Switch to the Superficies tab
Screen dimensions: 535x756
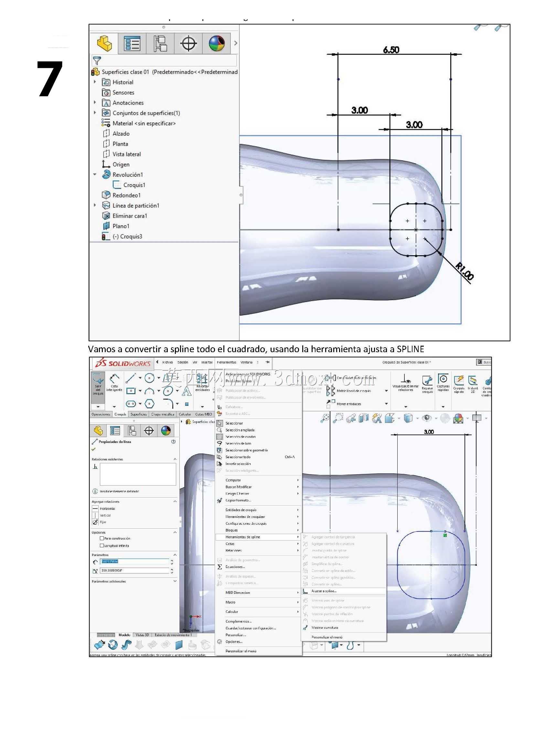138,414
